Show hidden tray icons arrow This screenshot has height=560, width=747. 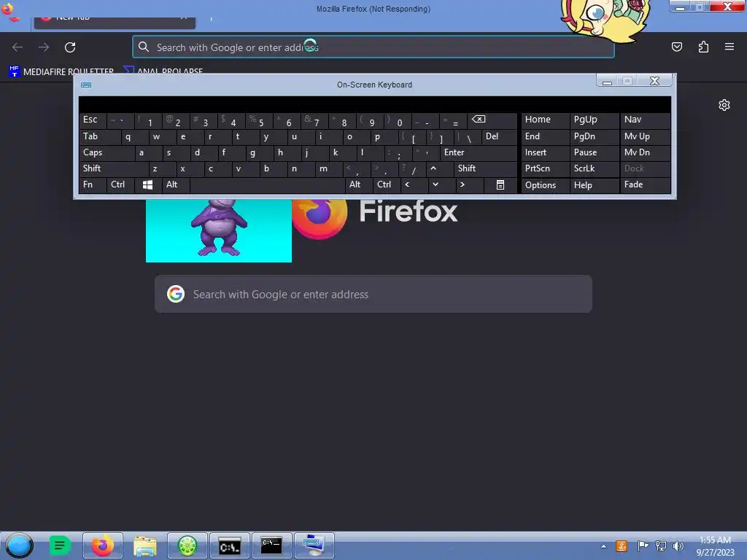(603, 546)
